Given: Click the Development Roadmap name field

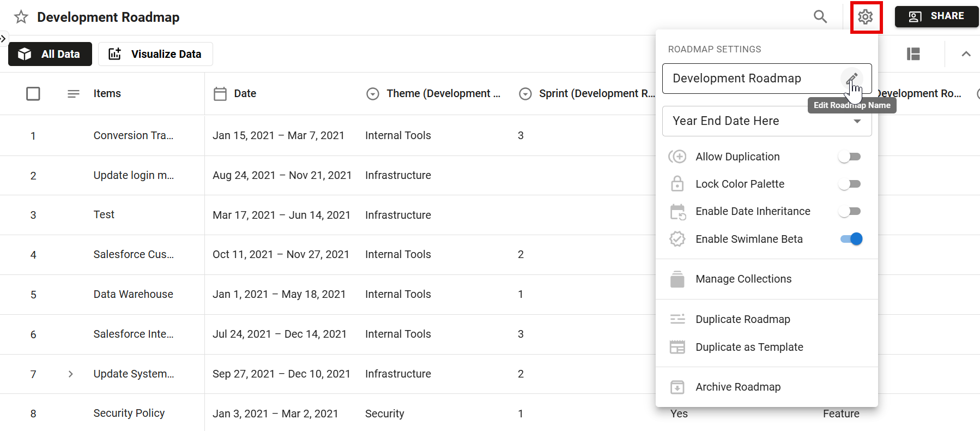Looking at the screenshot, I should [x=752, y=79].
